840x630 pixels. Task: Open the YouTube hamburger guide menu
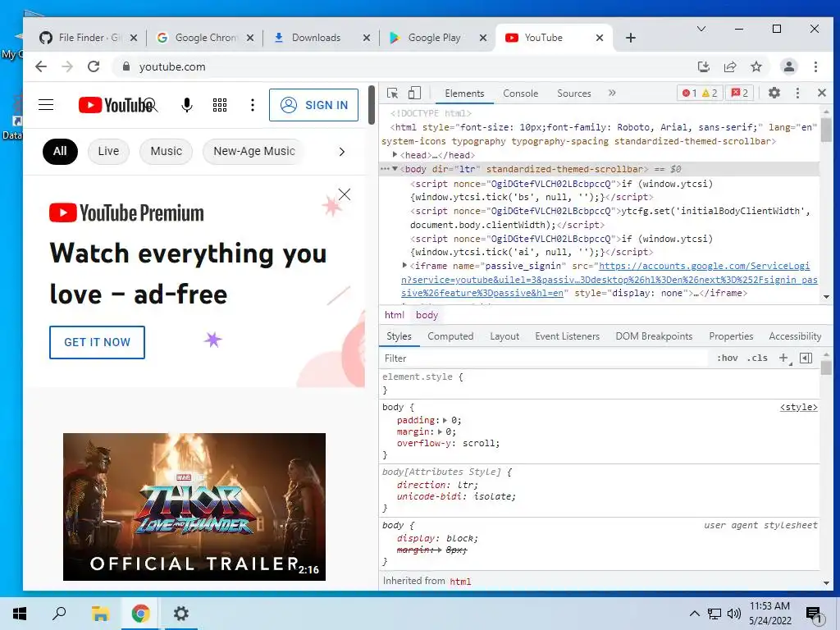46,105
